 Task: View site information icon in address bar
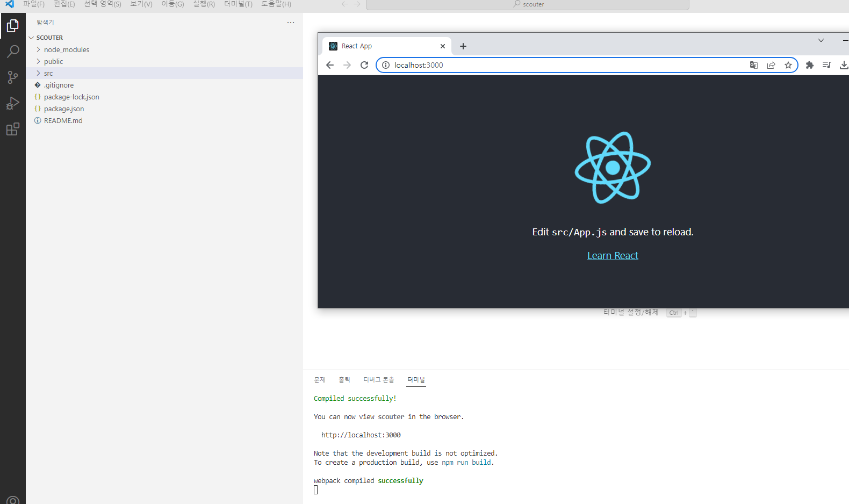[385, 65]
